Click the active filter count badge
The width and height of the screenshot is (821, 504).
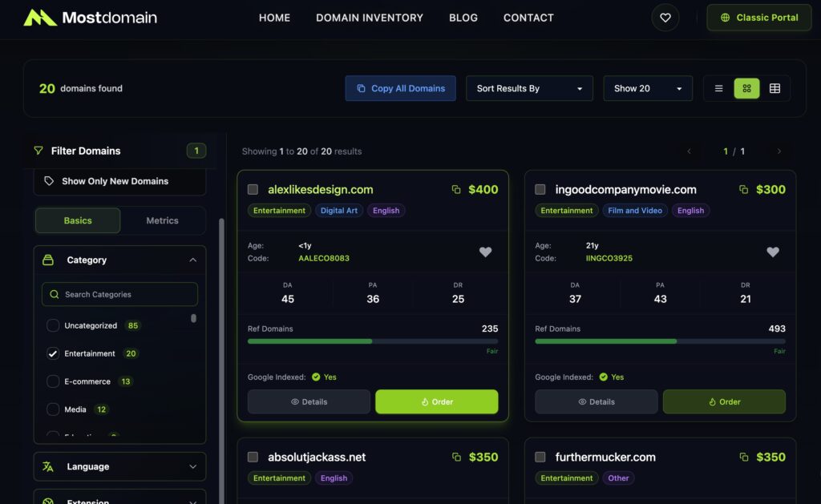[x=196, y=151]
